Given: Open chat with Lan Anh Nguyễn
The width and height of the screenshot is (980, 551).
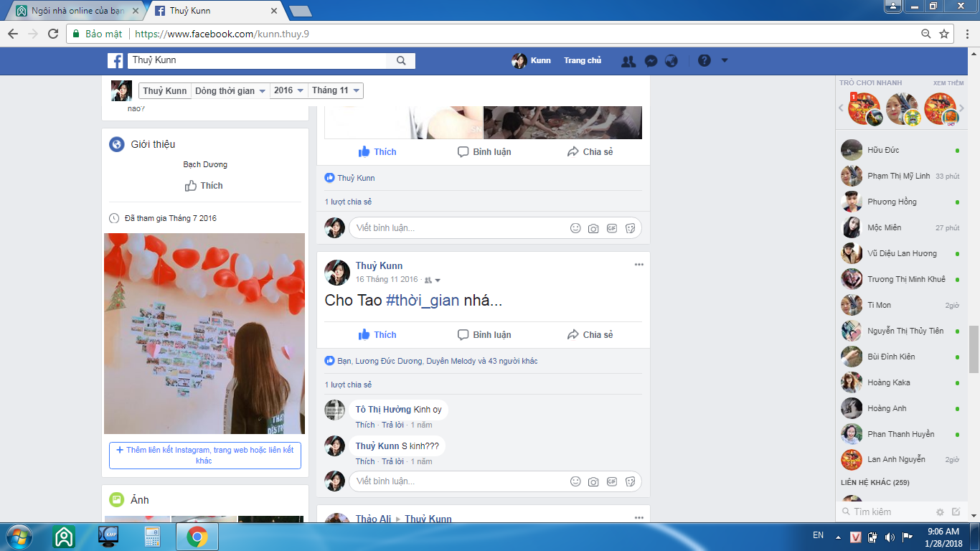Looking at the screenshot, I should pyautogui.click(x=901, y=460).
